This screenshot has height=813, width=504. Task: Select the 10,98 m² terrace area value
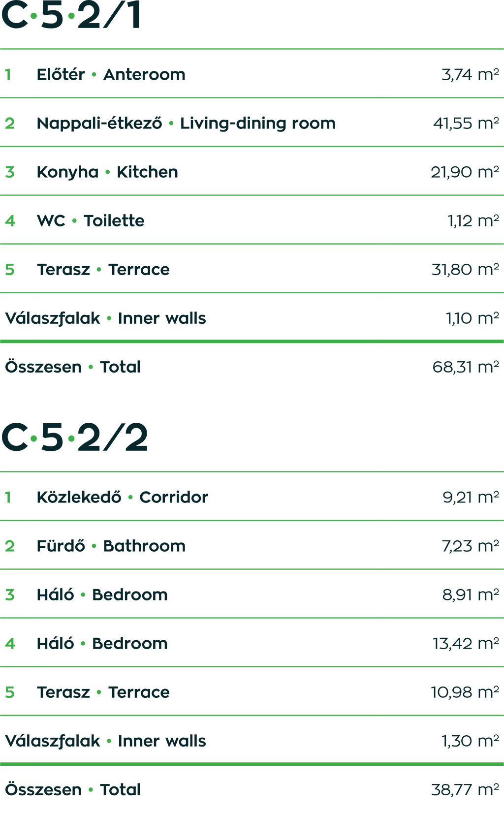click(x=465, y=692)
